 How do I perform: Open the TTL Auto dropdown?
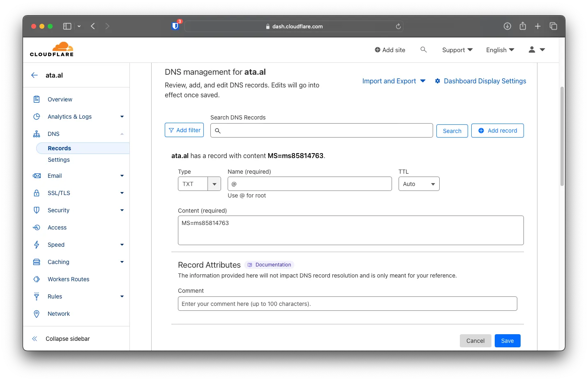pyautogui.click(x=419, y=184)
